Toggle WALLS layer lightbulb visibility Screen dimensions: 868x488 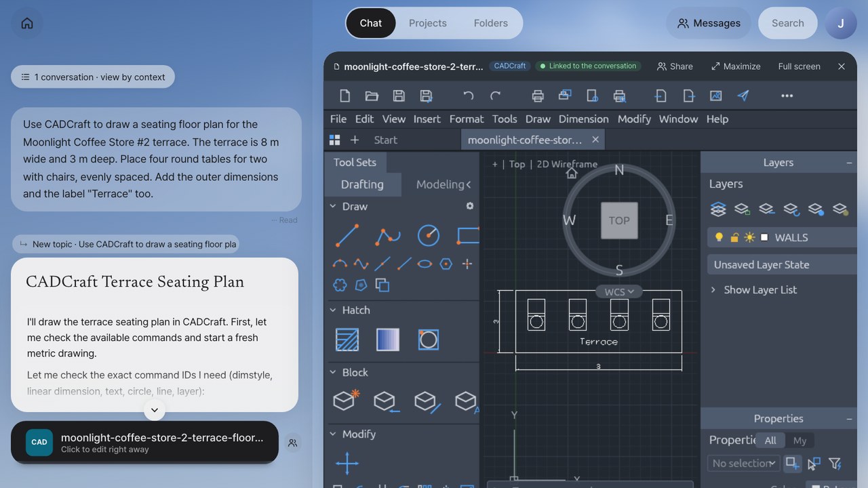719,237
